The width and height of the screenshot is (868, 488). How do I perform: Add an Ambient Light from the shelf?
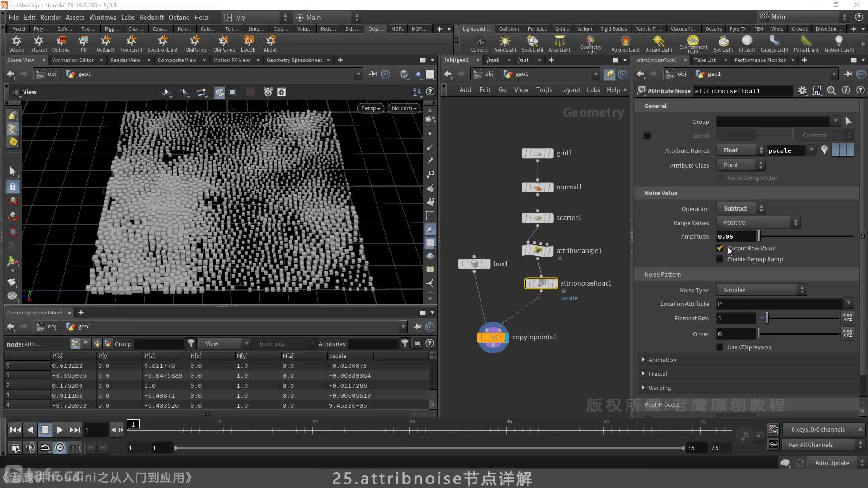point(839,44)
